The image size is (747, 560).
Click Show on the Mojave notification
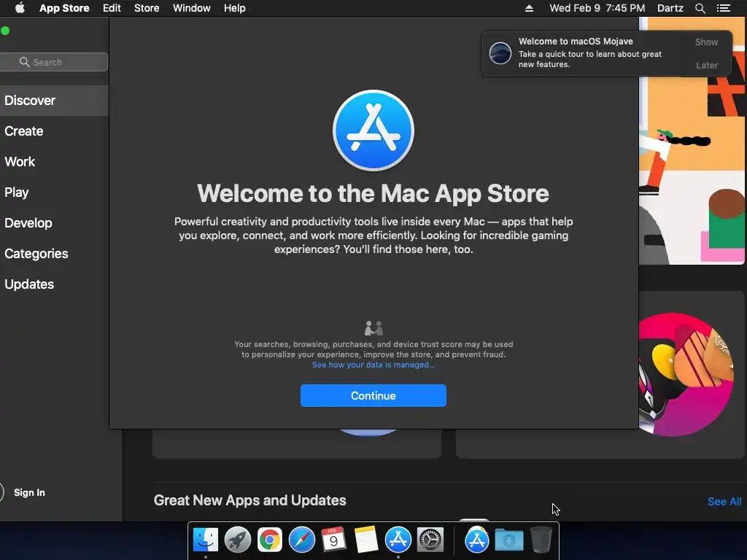[706, 42]
